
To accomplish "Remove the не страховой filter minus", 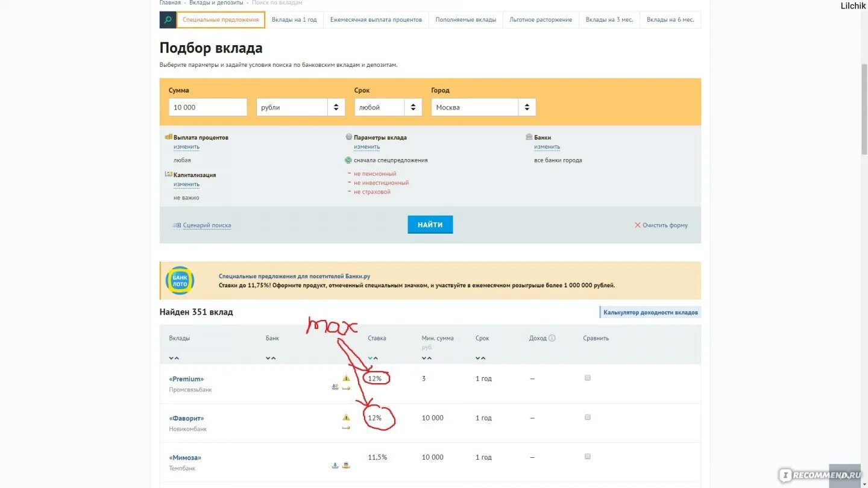I will tap(349, 192).
